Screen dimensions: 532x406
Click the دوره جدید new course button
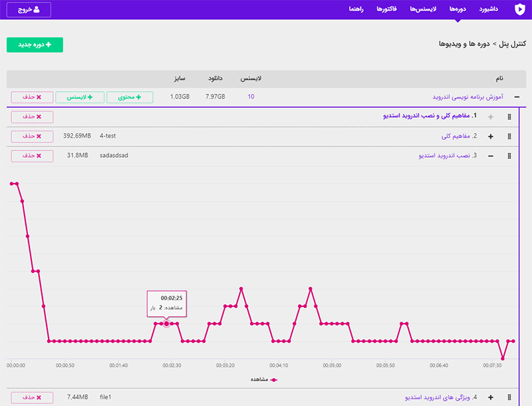click(35, 45)
